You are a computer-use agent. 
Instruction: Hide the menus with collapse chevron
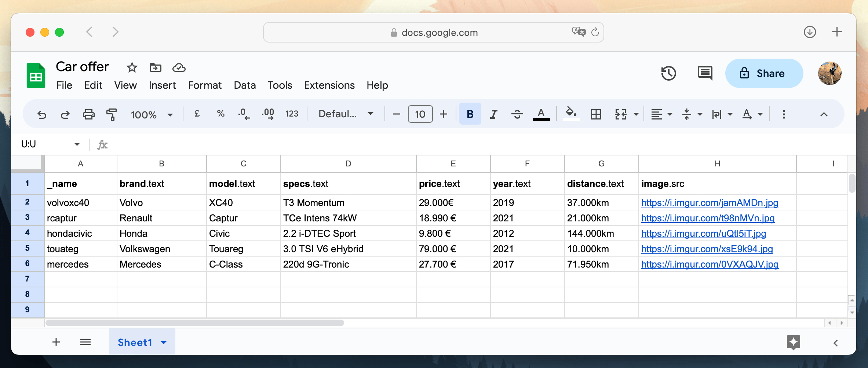point(824,114)
